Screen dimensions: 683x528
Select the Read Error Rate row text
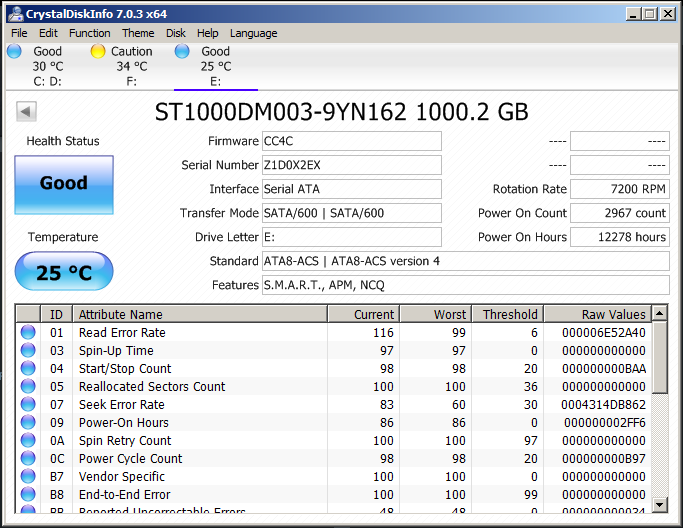[122, 332]
